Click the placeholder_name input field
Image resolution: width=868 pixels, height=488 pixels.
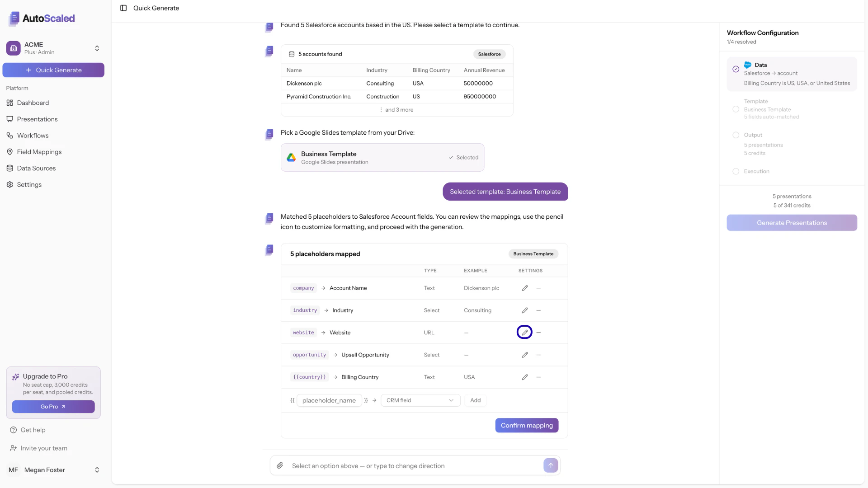click(x=329, y=400)
